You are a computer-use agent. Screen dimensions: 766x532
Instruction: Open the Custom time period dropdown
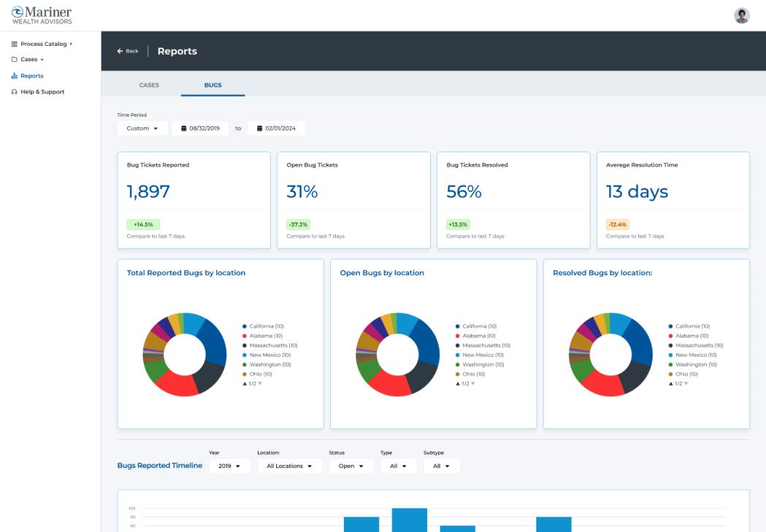pyautogui.click(x=142, y=128)
